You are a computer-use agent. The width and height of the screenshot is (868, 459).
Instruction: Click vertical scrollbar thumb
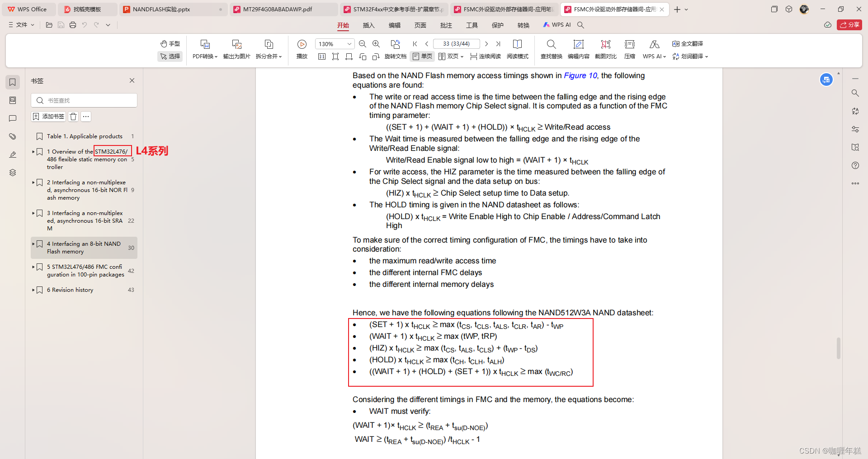click(x=839, y=348)
